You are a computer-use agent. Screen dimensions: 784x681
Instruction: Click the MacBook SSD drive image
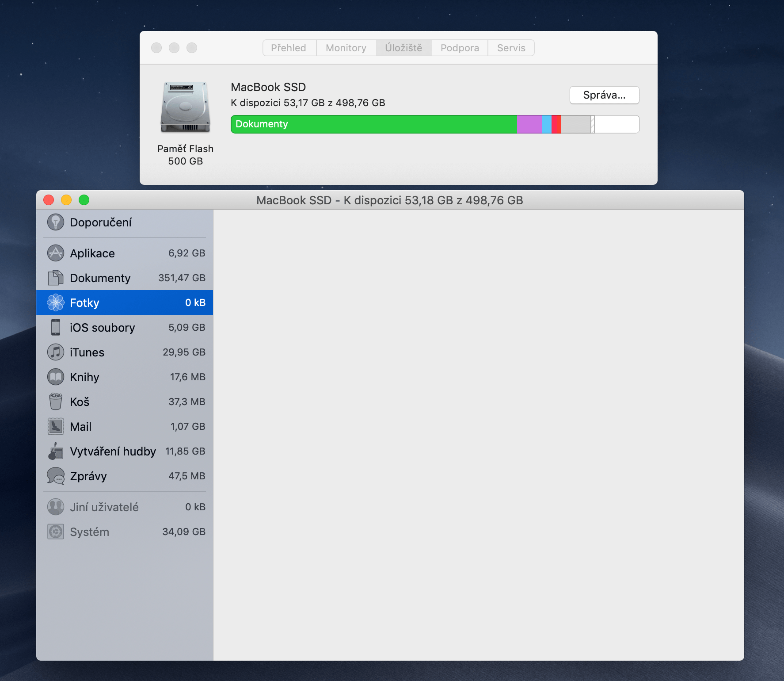coord(185,107)
